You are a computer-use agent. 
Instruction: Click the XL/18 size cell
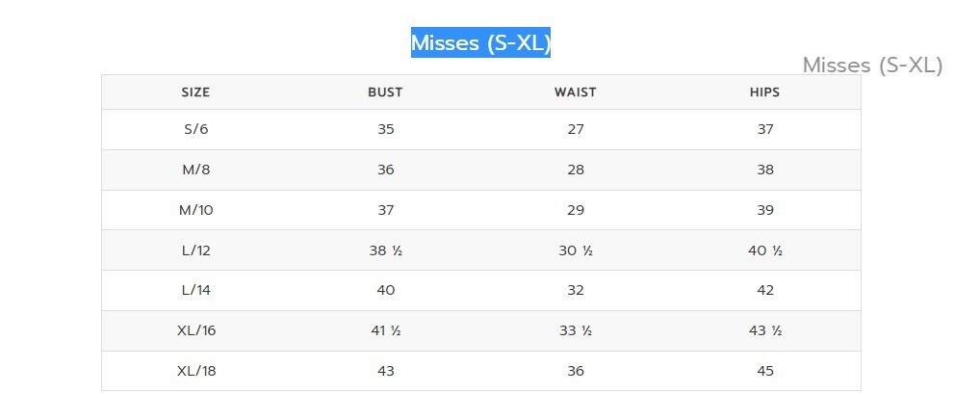pos(196,371)
